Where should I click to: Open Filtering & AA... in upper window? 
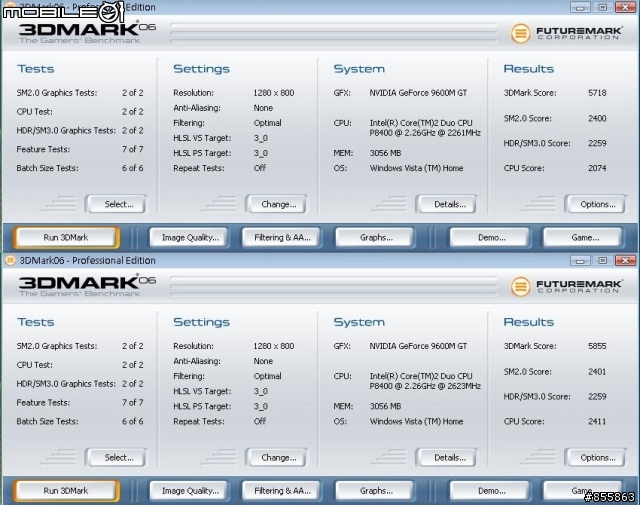(x=282, y=237)
